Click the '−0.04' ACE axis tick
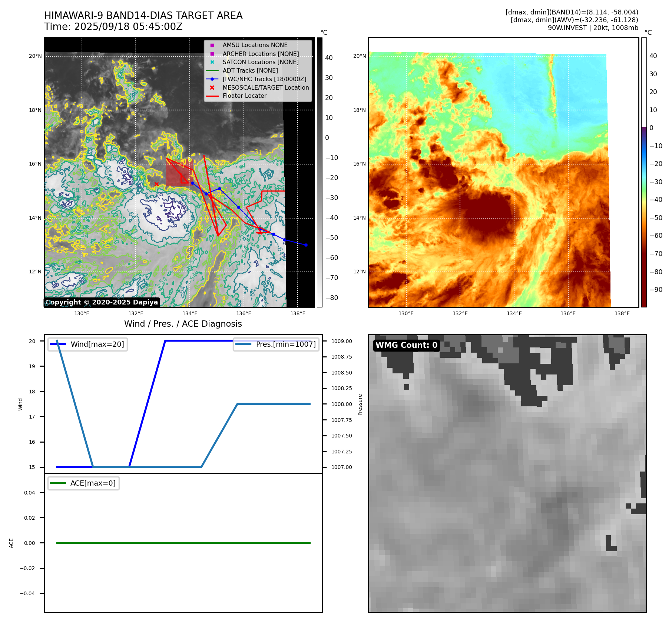The image size is (672, 626). point(28,593)
